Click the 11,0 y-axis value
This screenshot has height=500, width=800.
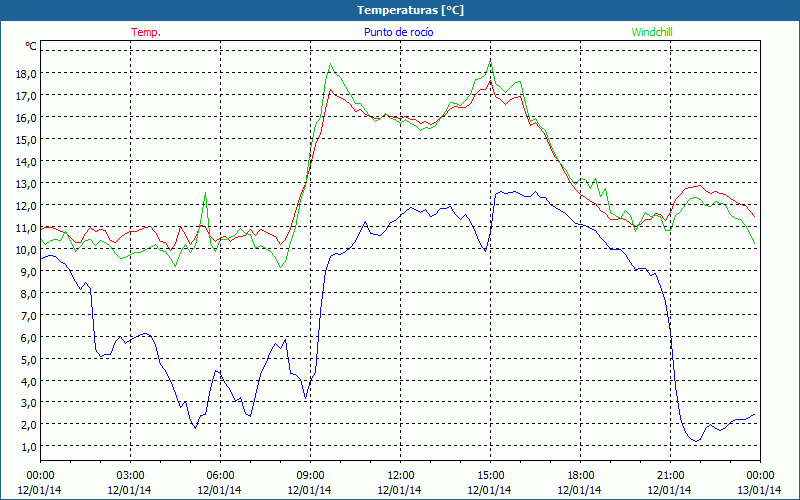coord(27,228)
